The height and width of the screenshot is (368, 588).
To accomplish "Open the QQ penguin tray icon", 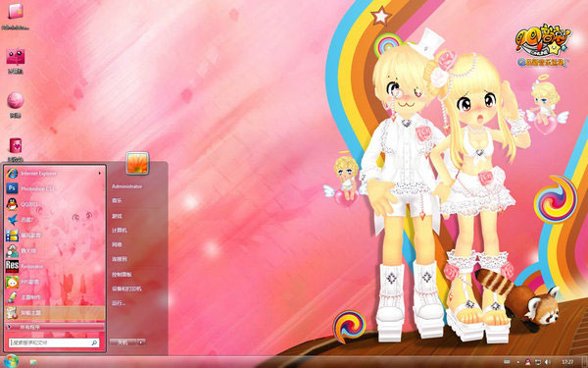I will pos(527,362).
